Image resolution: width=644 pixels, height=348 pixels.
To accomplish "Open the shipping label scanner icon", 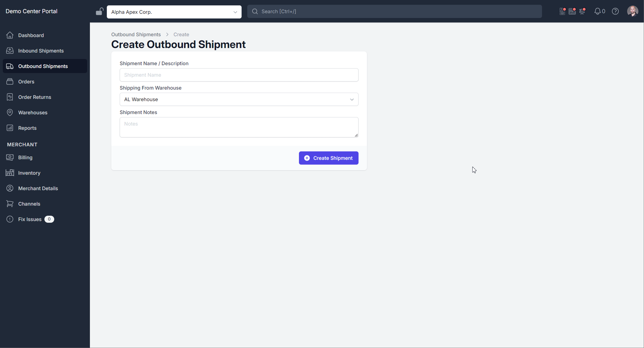I will [x=563, y=11].
